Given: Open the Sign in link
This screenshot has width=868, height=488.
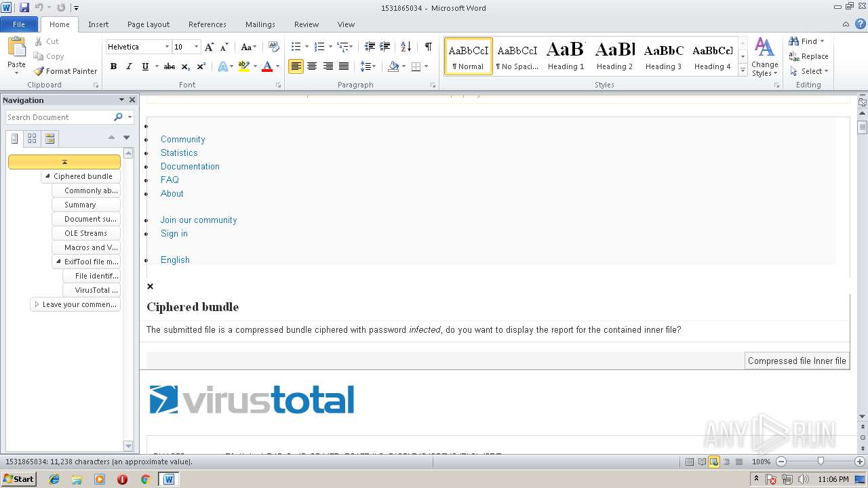Looking at the screenshot, I should pos(174,234).
